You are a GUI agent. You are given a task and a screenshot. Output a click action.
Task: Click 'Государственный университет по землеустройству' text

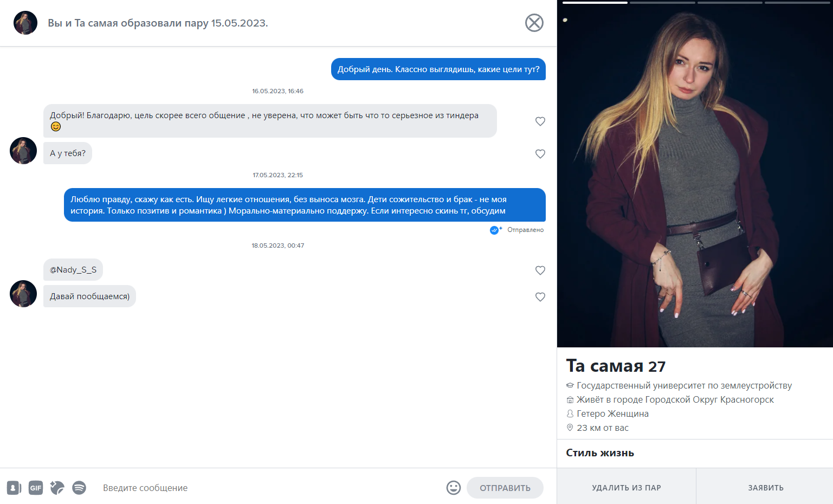click(x=684, y=386)
